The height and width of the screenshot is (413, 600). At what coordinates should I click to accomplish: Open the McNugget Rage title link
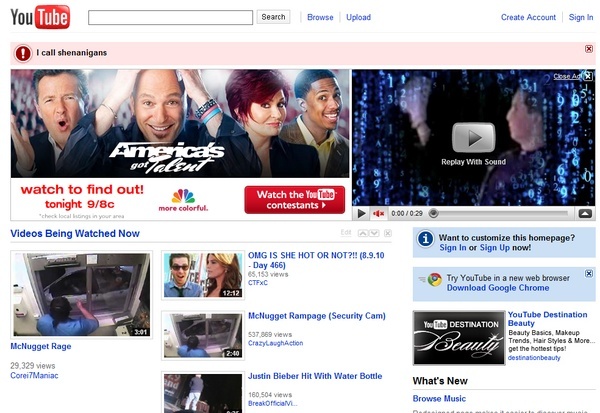[x=41, y=346]
